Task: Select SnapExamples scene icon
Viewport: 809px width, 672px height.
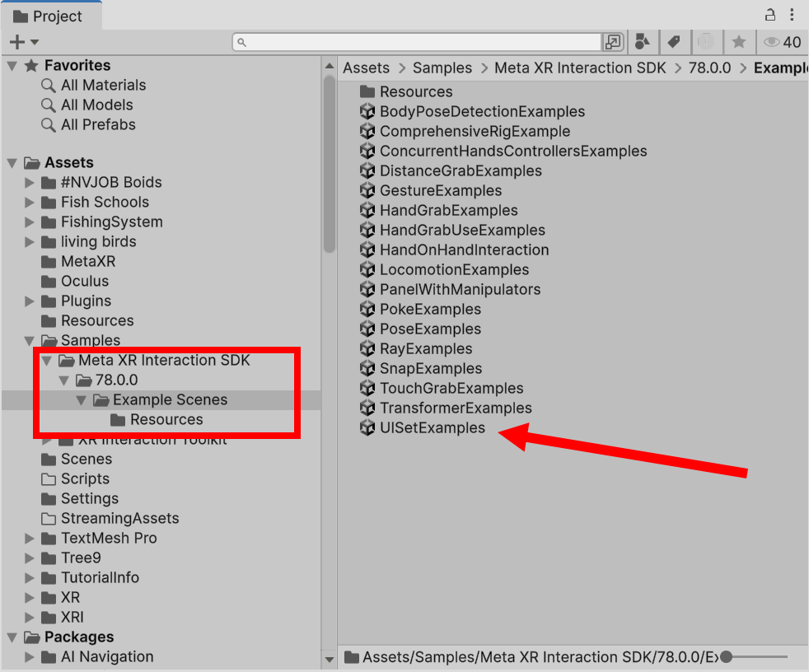Action: point(367,368)
